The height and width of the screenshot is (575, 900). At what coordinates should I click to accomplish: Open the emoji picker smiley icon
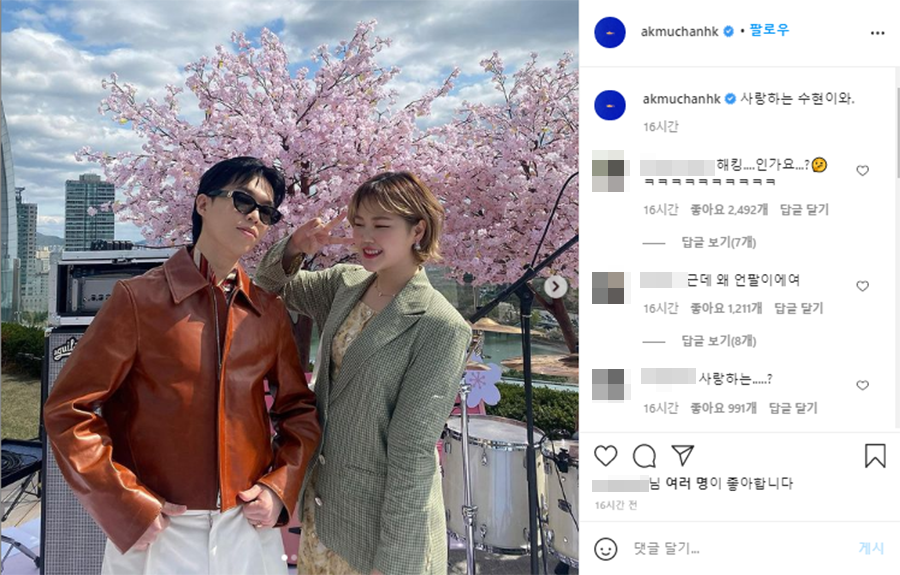(606, 549)
